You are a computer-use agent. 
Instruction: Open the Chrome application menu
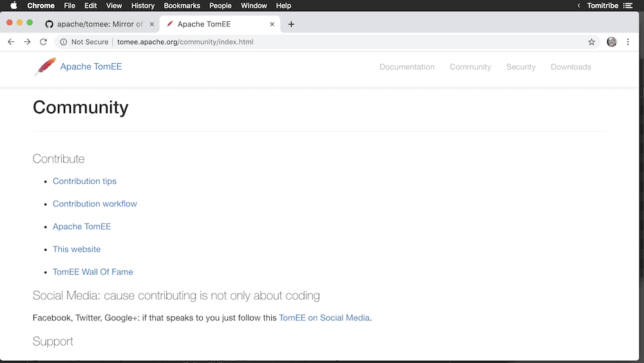41,5
